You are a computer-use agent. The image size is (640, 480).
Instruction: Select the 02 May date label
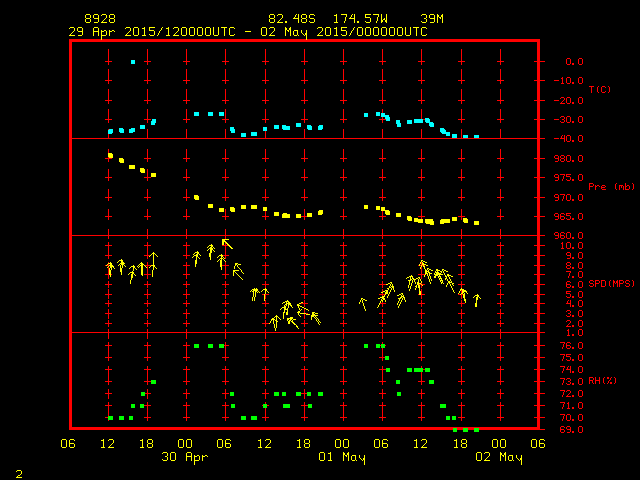[498, 457]
